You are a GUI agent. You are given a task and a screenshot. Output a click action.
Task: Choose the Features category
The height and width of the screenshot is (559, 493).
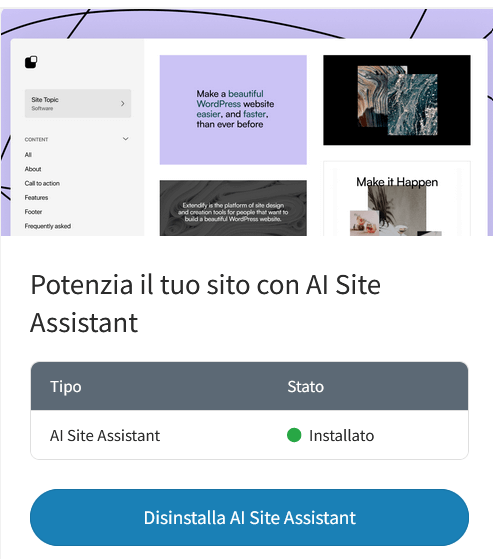[x=36, y=198]
